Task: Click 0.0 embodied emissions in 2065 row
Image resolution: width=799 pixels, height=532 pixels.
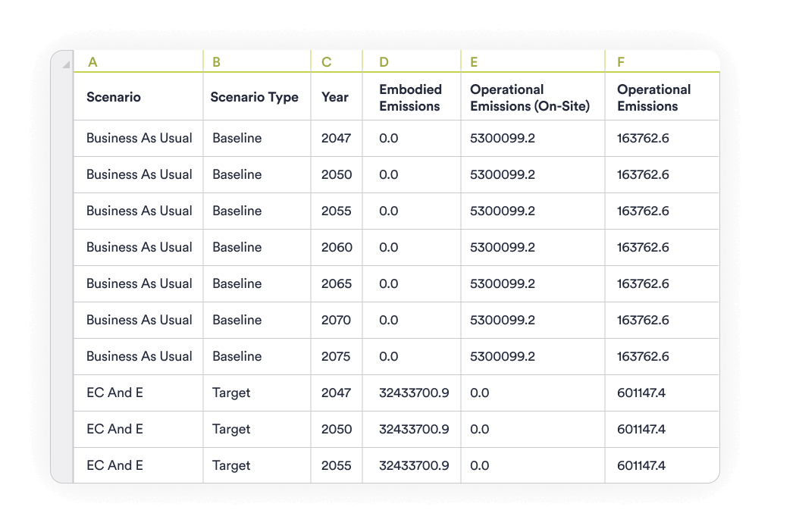Action: pos(411,283)
